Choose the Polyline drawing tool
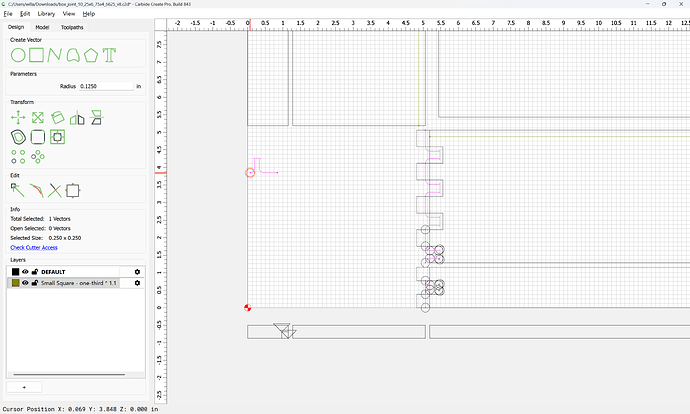 55,55
